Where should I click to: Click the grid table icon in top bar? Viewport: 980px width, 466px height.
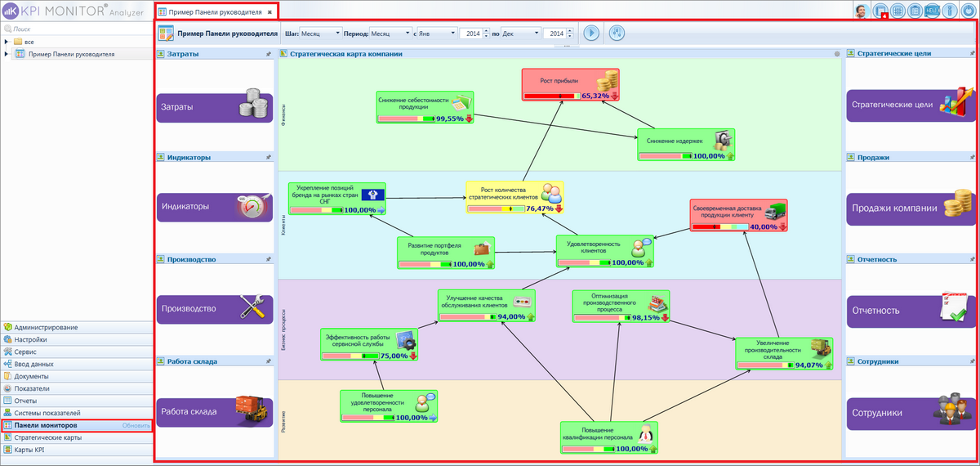tap(898, 11)
